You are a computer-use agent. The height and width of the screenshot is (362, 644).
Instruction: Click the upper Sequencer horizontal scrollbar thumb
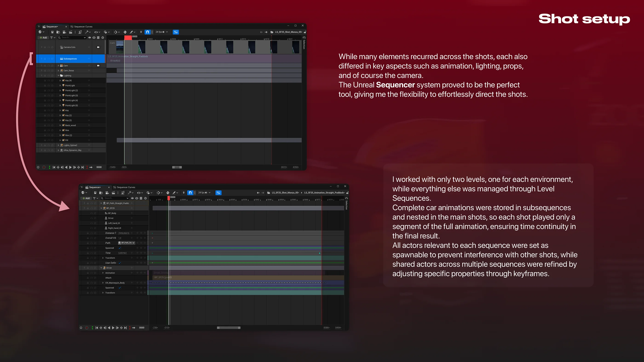coord(177,167)
